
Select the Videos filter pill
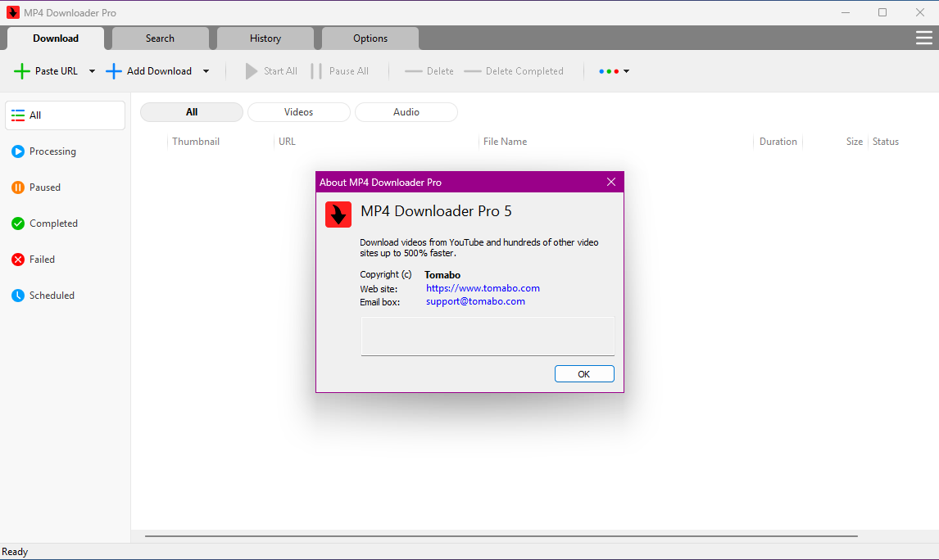[299, 112]
